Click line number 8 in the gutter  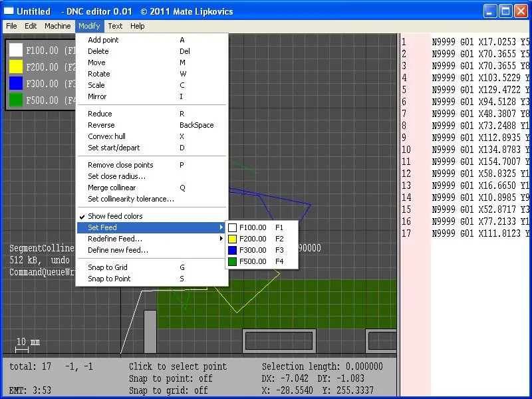(404, 126)
